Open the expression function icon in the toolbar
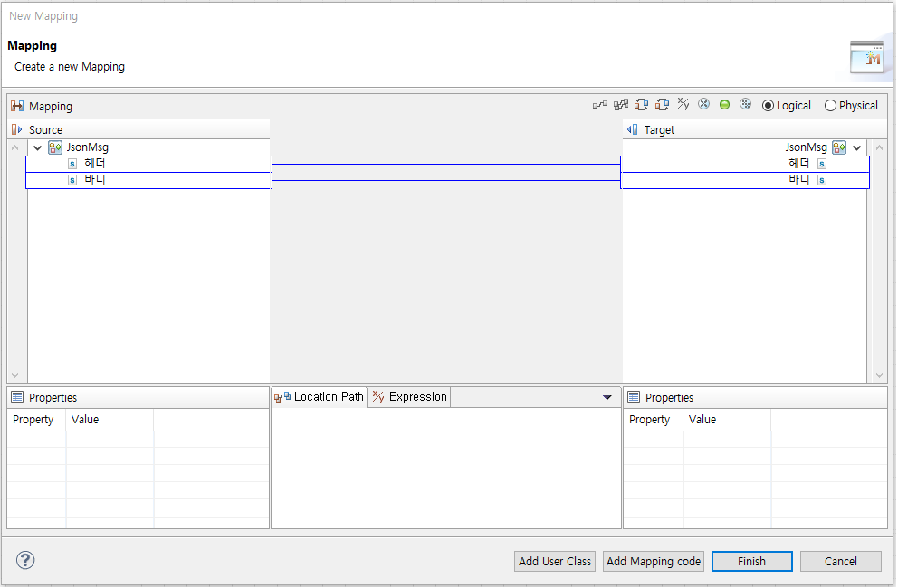The width and height of the screenshot is (898, 588). pos(683,104)
